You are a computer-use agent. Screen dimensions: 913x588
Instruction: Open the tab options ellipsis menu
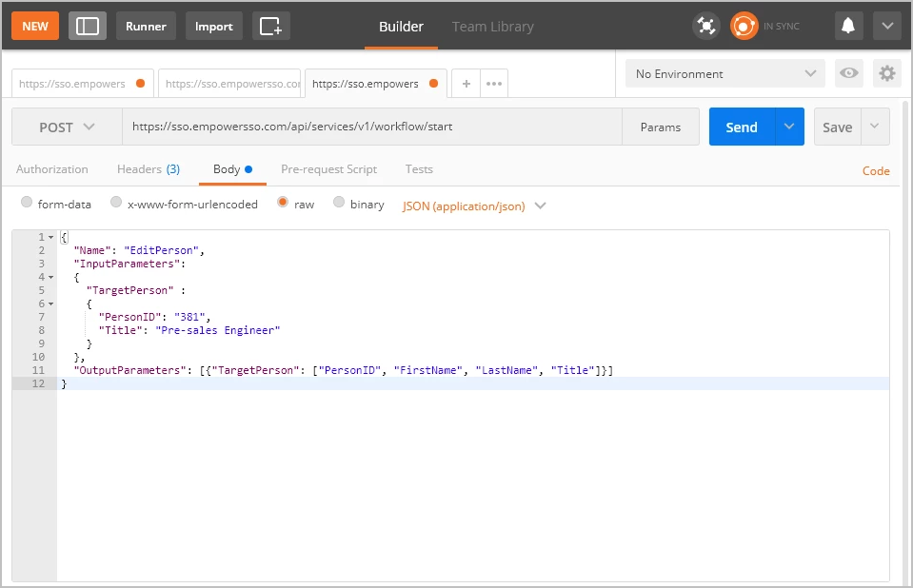click(493, 84)
